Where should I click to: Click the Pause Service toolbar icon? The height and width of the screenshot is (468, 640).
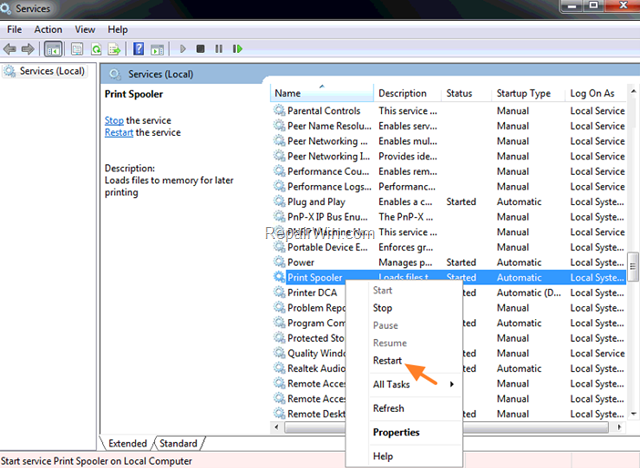tap(219, 49)
